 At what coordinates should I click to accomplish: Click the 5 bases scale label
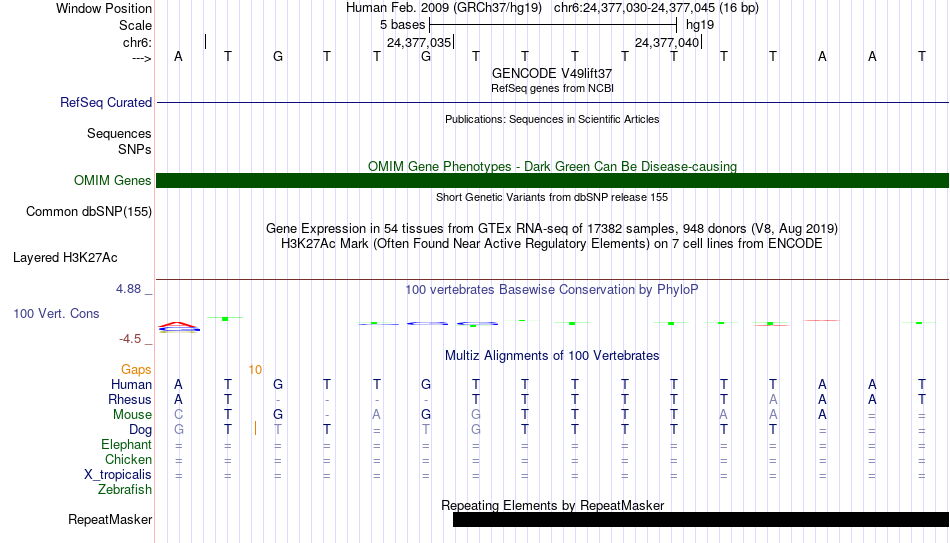[402, 25]
